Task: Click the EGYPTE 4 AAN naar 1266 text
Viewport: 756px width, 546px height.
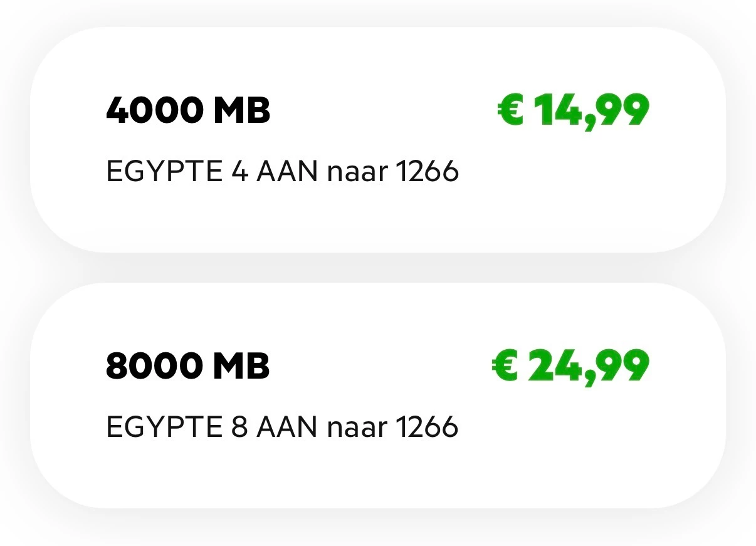Action: click(x=283, y=171)
